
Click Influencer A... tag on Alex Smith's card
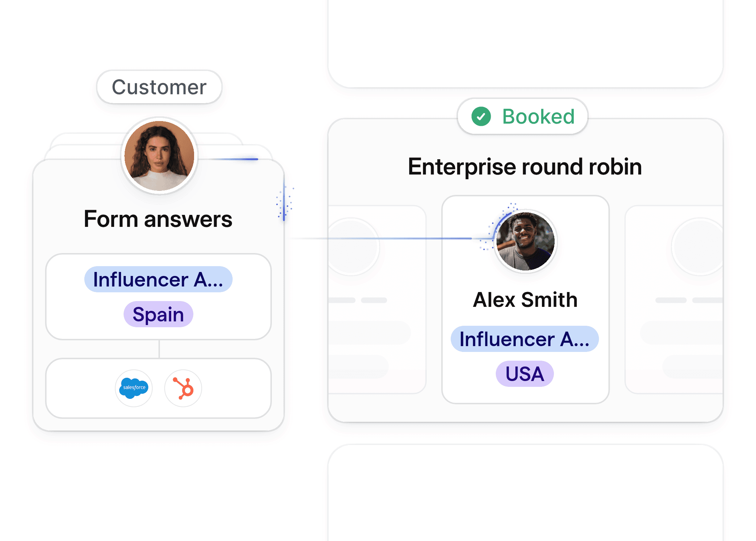click(525, 339)
